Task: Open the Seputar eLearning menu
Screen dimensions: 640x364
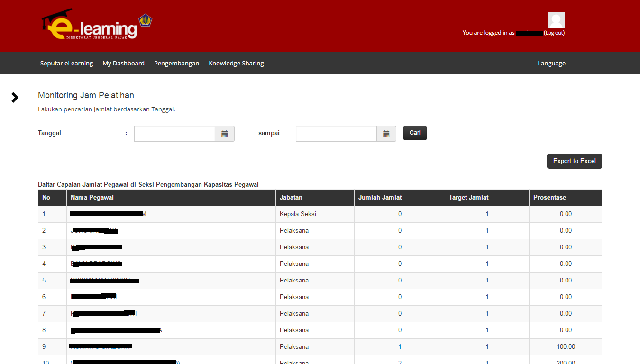Action: [66, 63]
